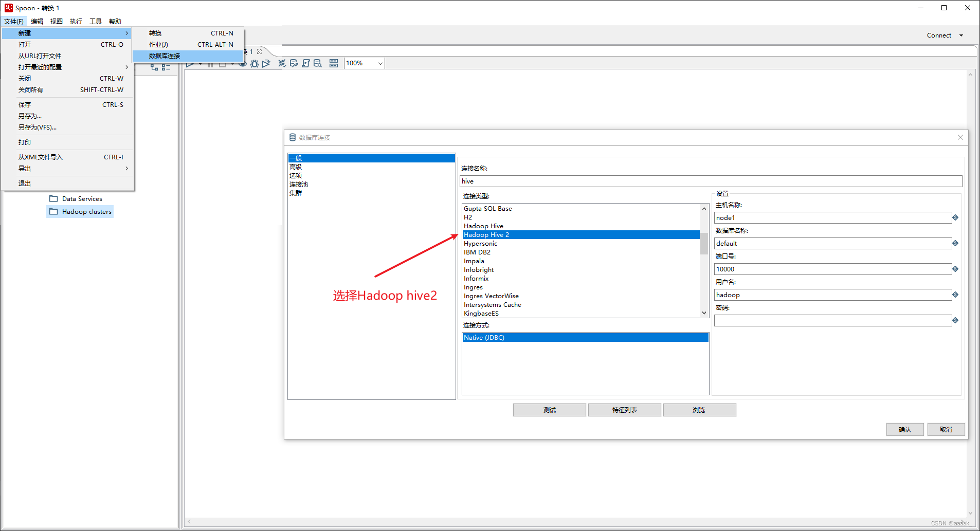Click variable icon next to password field
This screenshot has height=531, width=980.
[955, 320]
